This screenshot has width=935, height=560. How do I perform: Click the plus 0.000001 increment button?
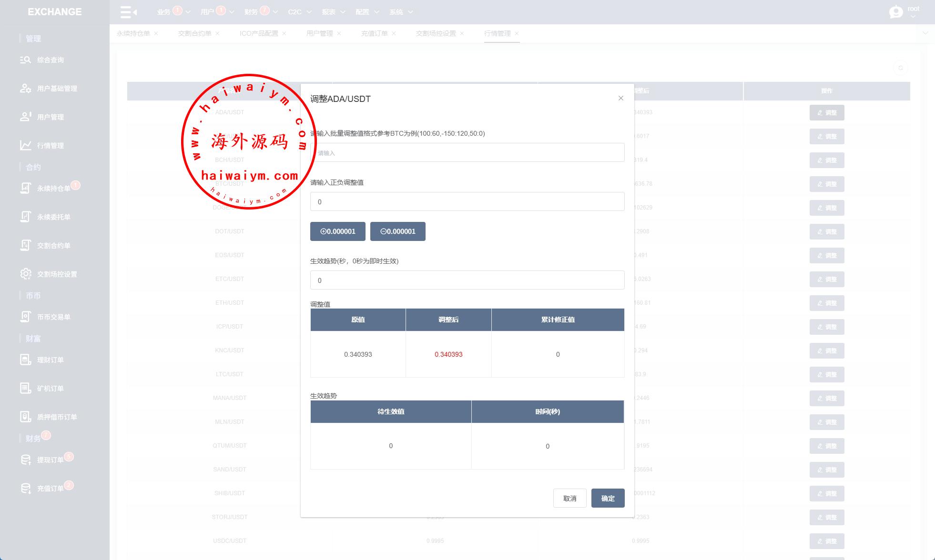pos(337,231)
